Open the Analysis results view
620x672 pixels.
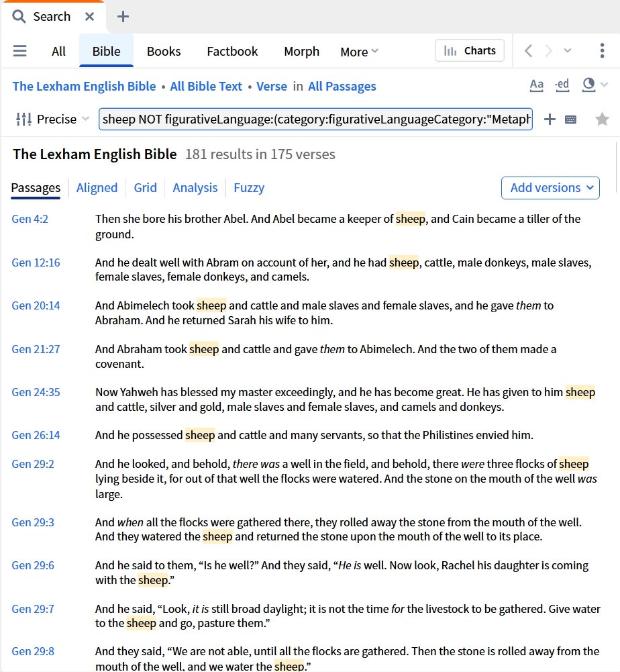pyautogui.click(x=195, y=188)
